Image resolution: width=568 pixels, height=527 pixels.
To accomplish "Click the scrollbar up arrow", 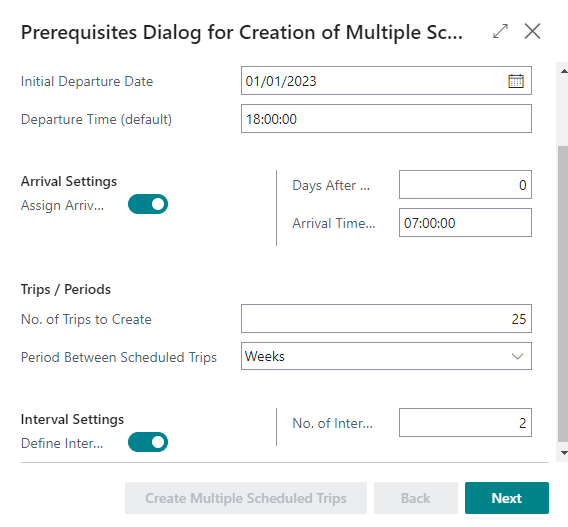I will 564,71.
